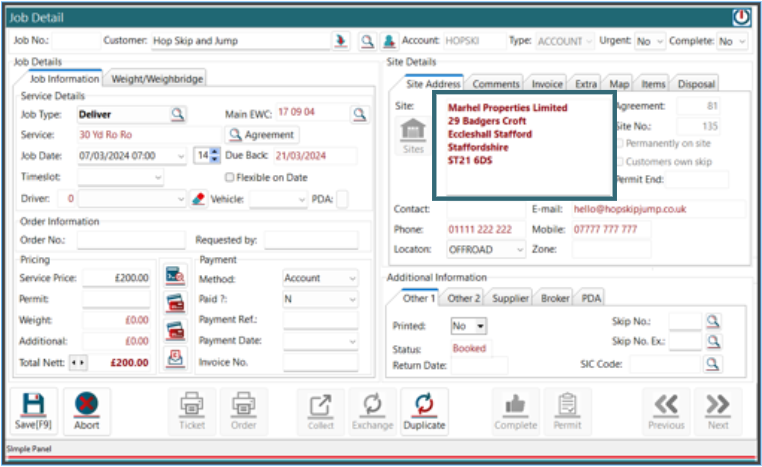The height and width of the screenshot is (467, 762).
Task: Click the Service Price field
Action: (116, 278)
